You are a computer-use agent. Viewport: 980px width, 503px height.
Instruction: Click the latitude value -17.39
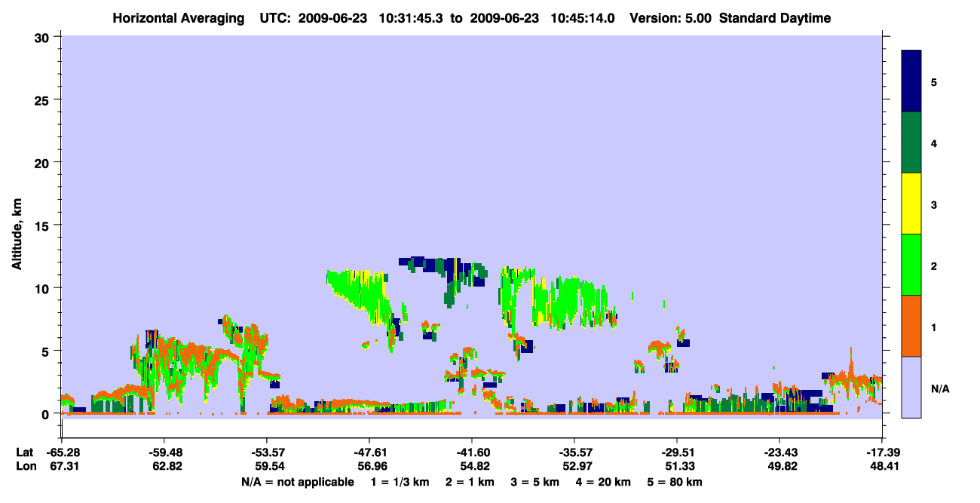point(882,452)
